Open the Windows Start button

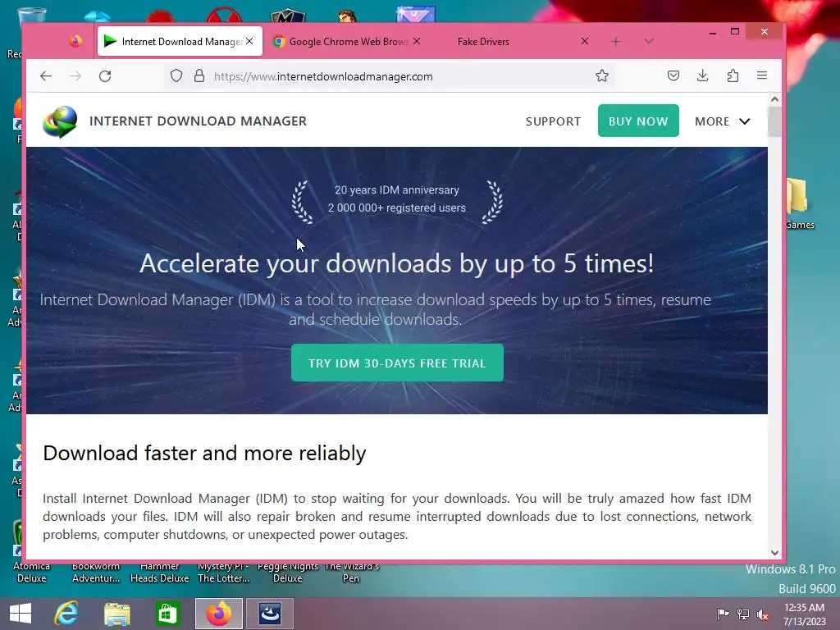(21, 614)
